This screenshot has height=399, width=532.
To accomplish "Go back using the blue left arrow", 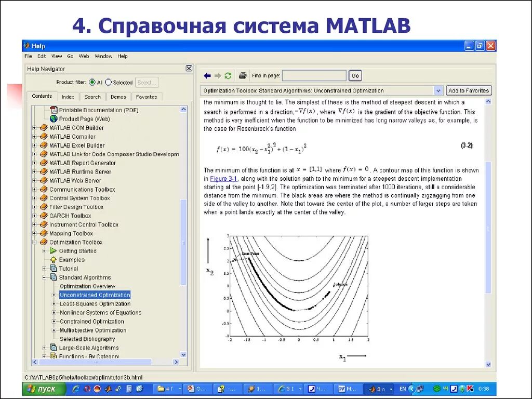I will tap(207, 76).
